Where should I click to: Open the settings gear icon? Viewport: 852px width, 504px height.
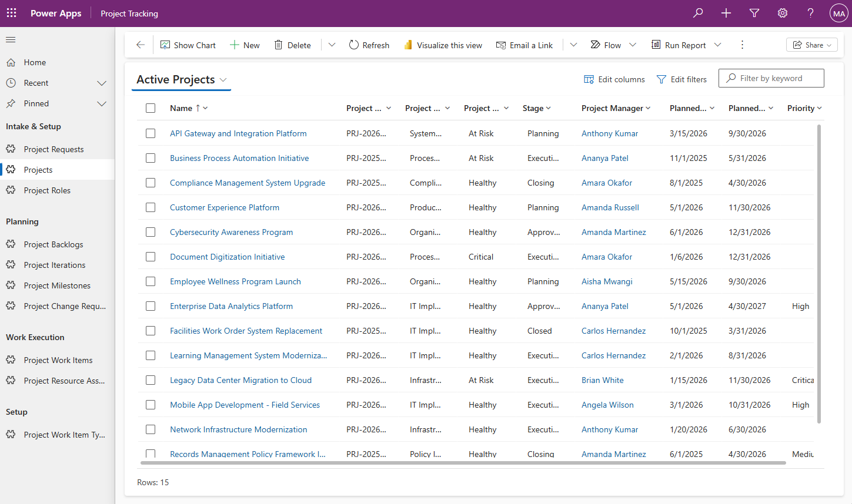point(783,13)
